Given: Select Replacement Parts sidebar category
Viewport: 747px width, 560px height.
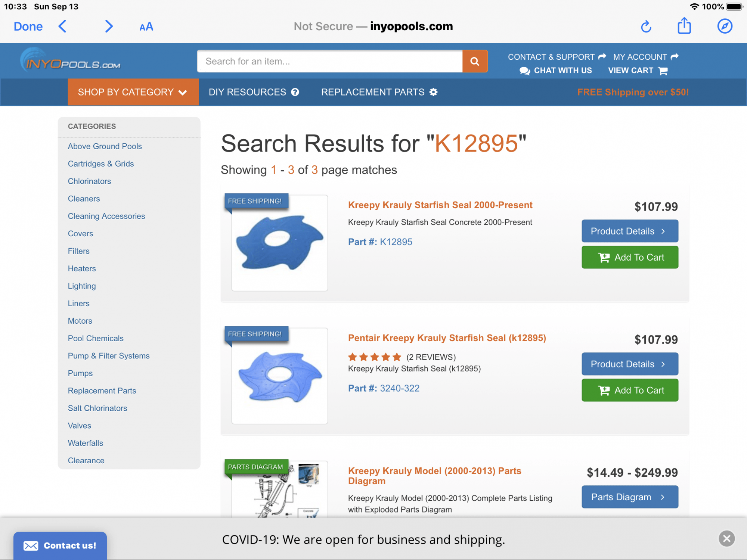Looking at the screenshot, I should point(102,391).
